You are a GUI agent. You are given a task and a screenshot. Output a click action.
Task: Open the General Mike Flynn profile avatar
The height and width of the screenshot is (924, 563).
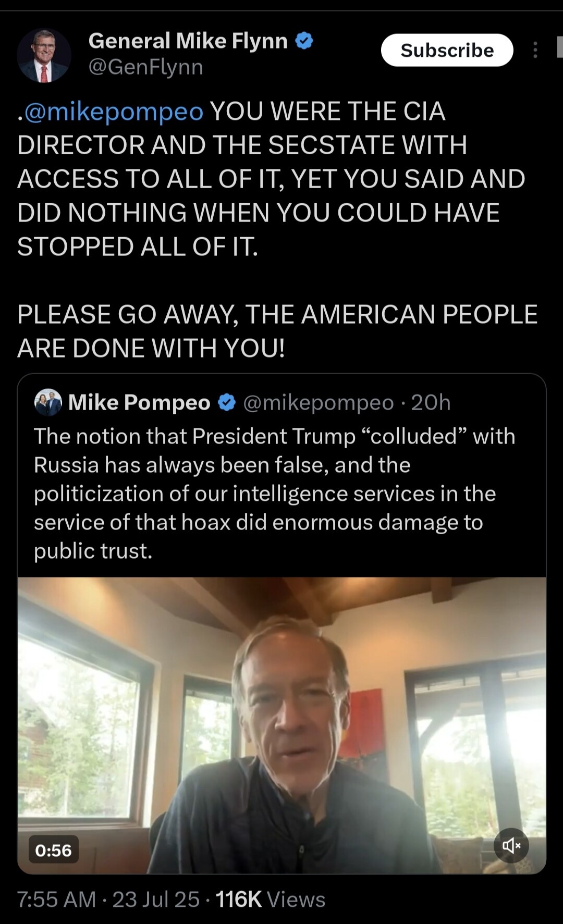[44, 55]
